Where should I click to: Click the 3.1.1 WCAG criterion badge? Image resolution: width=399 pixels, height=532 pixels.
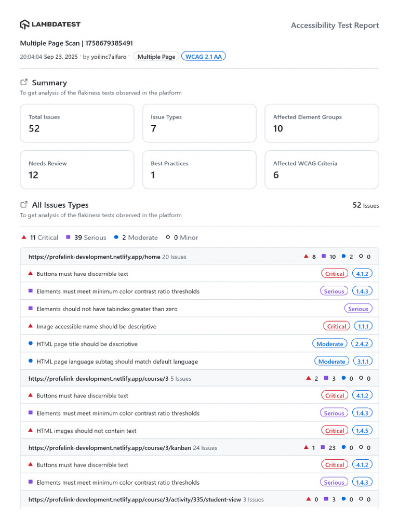coord(363,362)
